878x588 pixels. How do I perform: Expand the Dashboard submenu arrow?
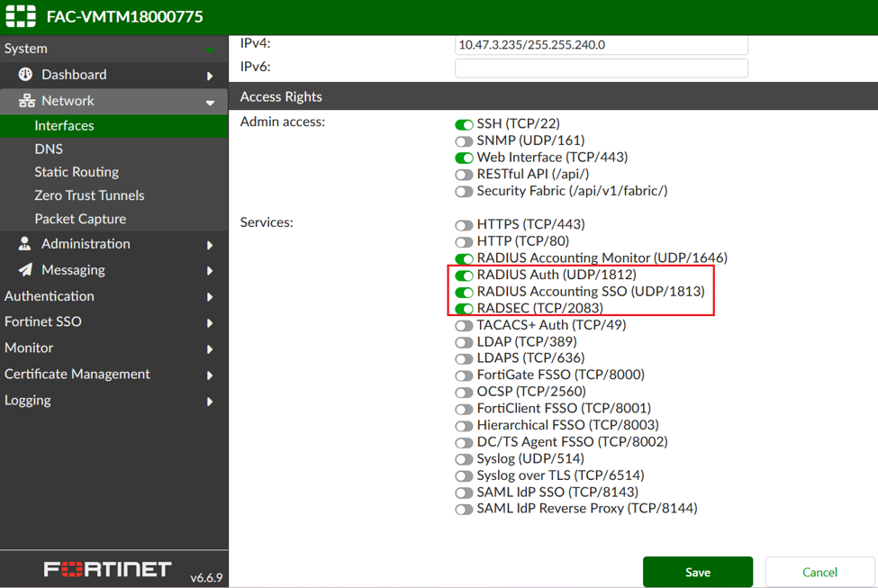click(x=210, y=76)
